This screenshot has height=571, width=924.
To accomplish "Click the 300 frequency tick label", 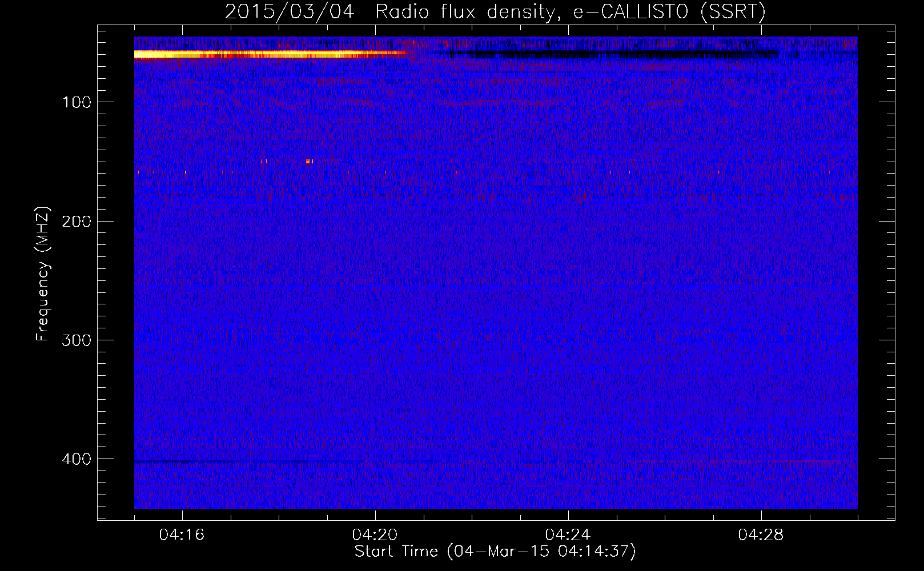I will [x=77, y=340].
